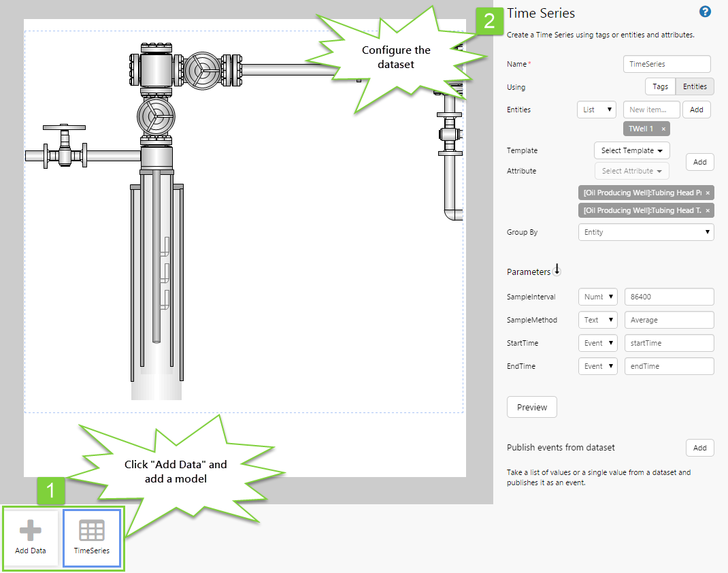
Task: Click Add next to Publish events from dataset
Action: (x=699, y=448)
